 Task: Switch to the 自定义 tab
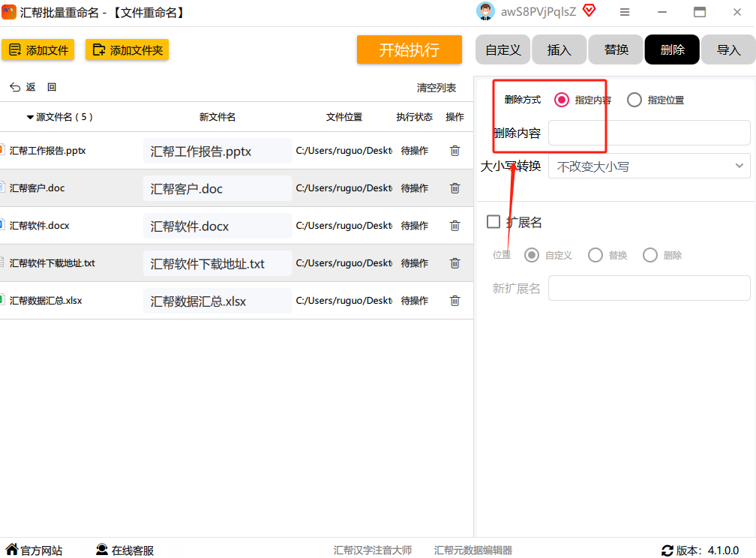pos(502,49)
